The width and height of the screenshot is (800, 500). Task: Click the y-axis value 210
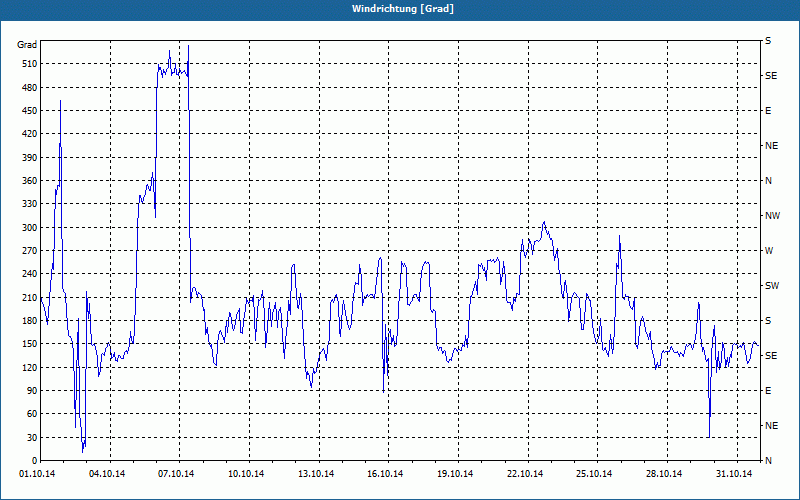pyautogui.click(x=30, y=297)
